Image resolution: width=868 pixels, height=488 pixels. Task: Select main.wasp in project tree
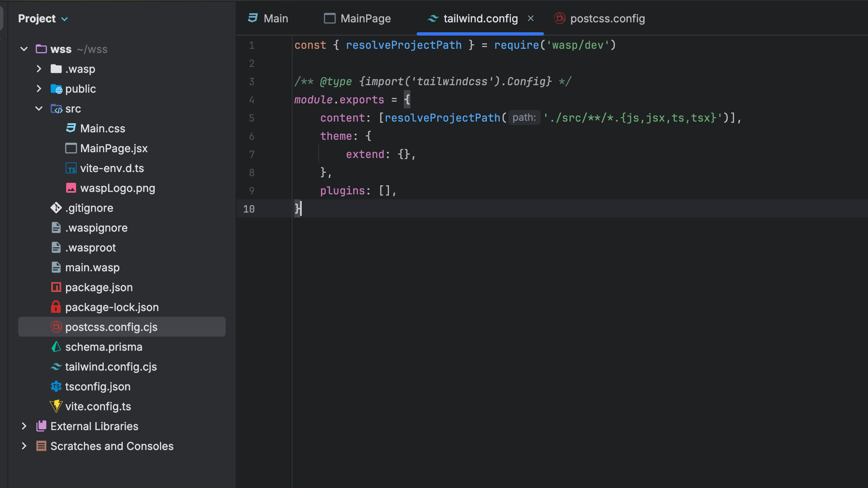(122, 268)
